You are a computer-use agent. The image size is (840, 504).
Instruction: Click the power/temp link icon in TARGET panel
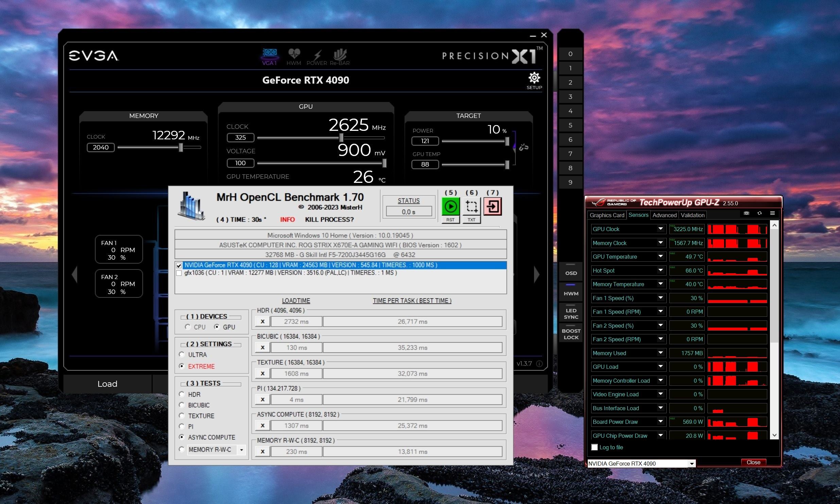pos(524,147)
